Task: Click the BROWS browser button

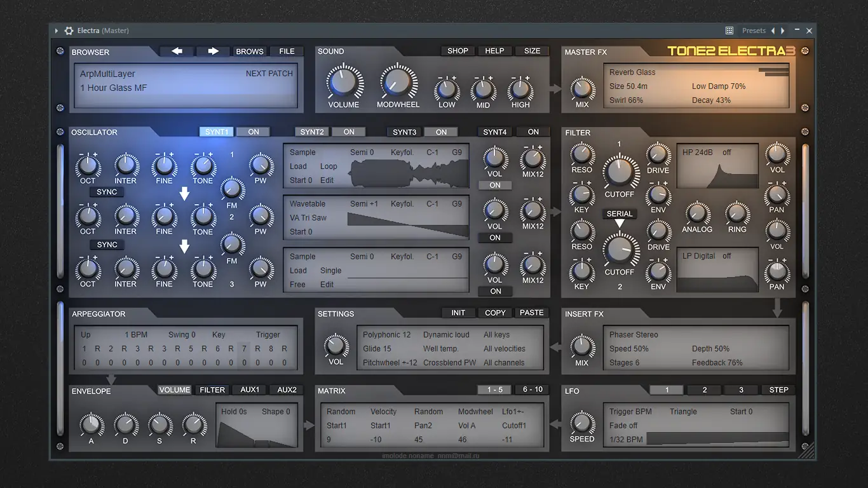Action: [x=250, y=51]
